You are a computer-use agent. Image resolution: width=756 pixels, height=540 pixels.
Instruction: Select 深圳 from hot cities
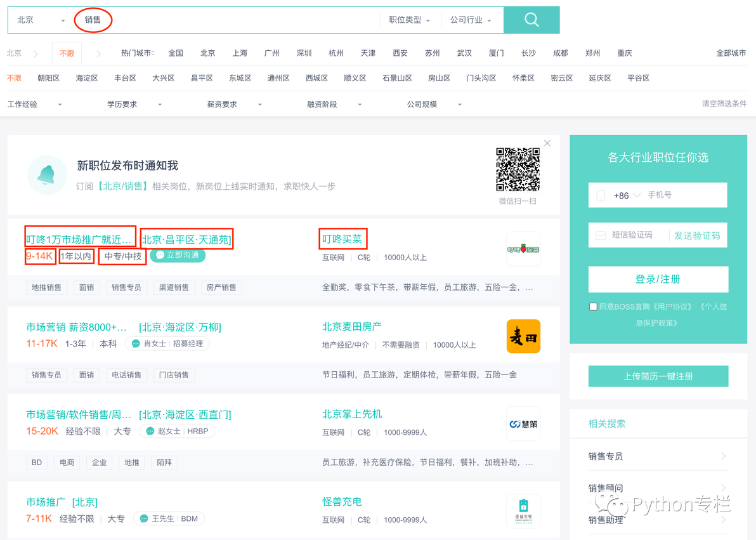(304, 53)
